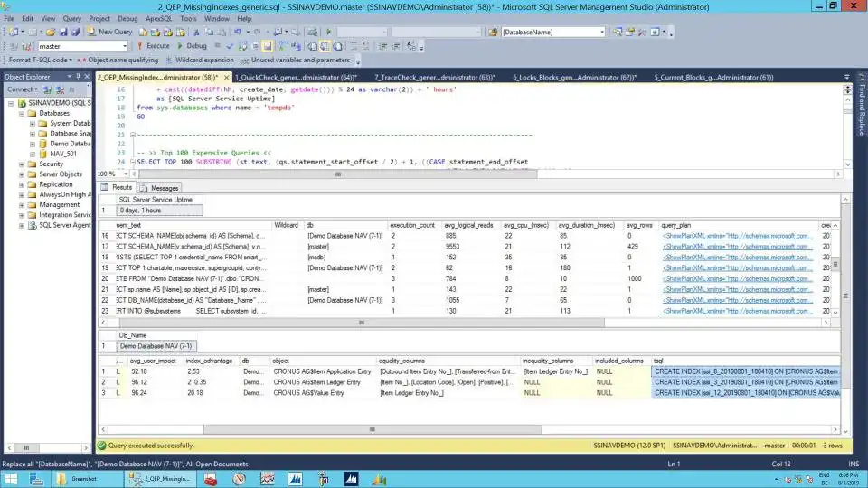Click the Windows Start button
The height and width of the screenshot is (488, 868).
(x=11, y=479)
